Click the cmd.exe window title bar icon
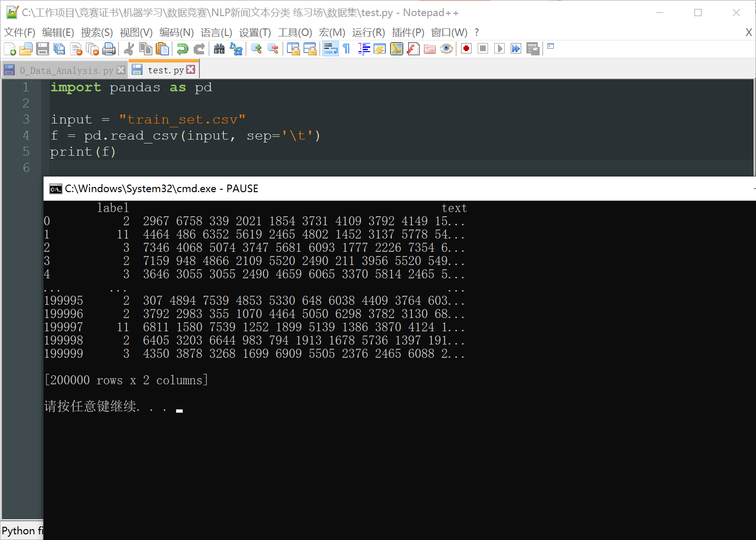Screen dimensions: 756x540 click(x=55, y=189)
